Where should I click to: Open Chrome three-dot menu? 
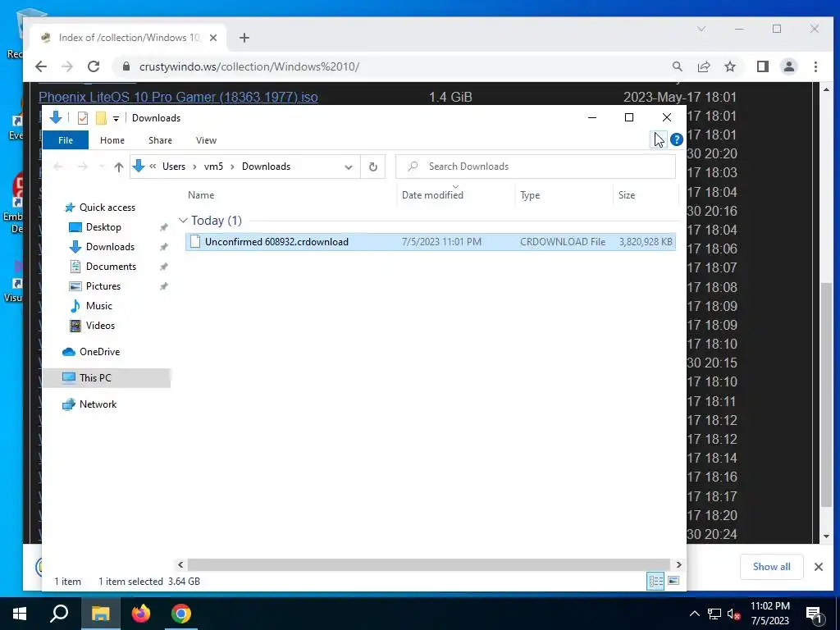coord(815,66)
